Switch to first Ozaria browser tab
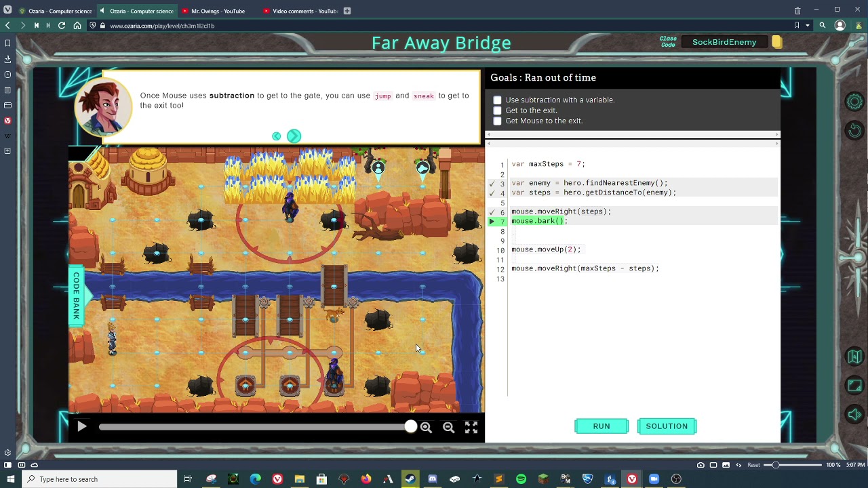868x488 pixels. pyautogui.click(x=56, y=11)
